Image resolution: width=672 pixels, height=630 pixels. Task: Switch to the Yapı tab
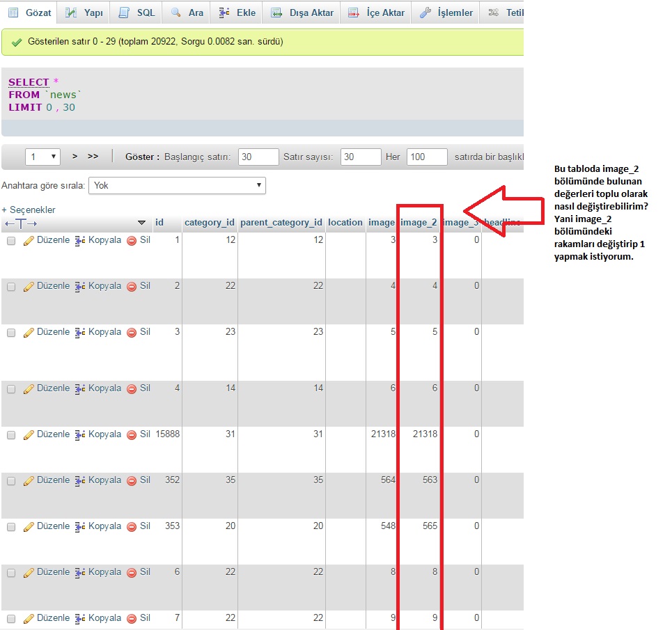click(84, 13)
